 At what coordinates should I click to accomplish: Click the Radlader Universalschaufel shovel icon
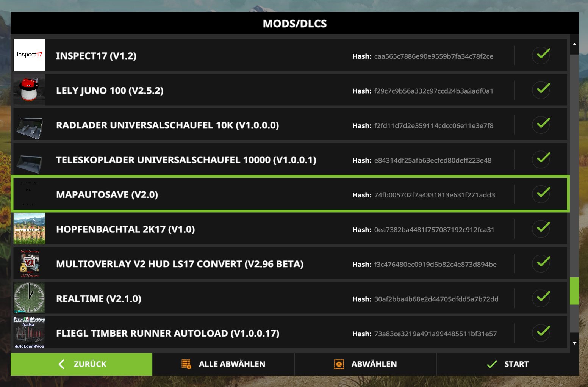pyautogui.click(x=29, y=125)
